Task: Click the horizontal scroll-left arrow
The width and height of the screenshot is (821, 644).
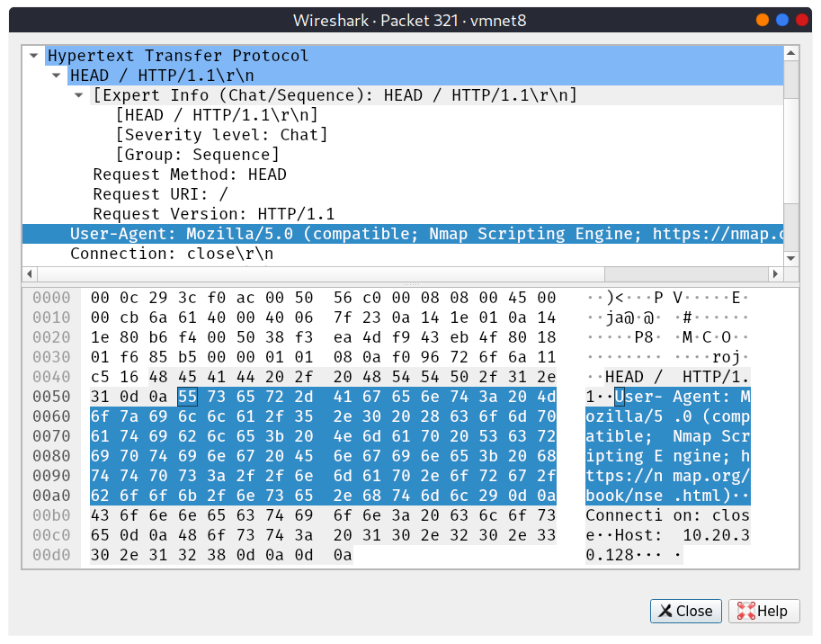Action: [x=31, y=273]
